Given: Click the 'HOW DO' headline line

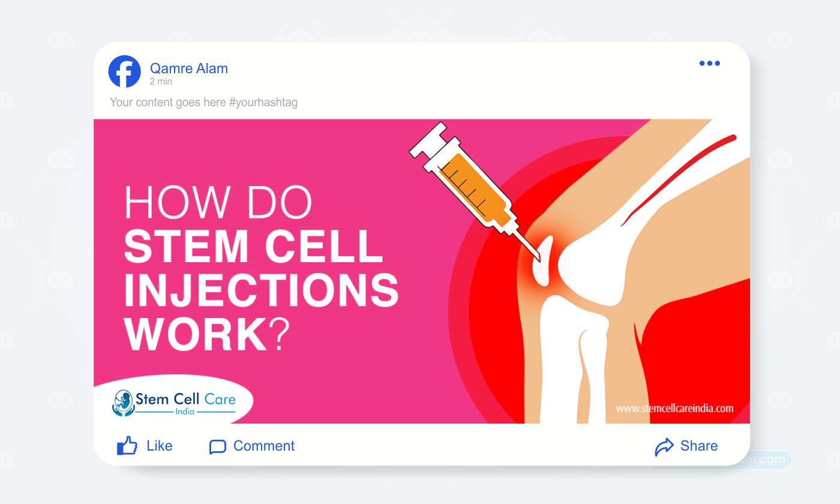Looking at the screenshot, I should pyautogui.click(x=218, y=202).
